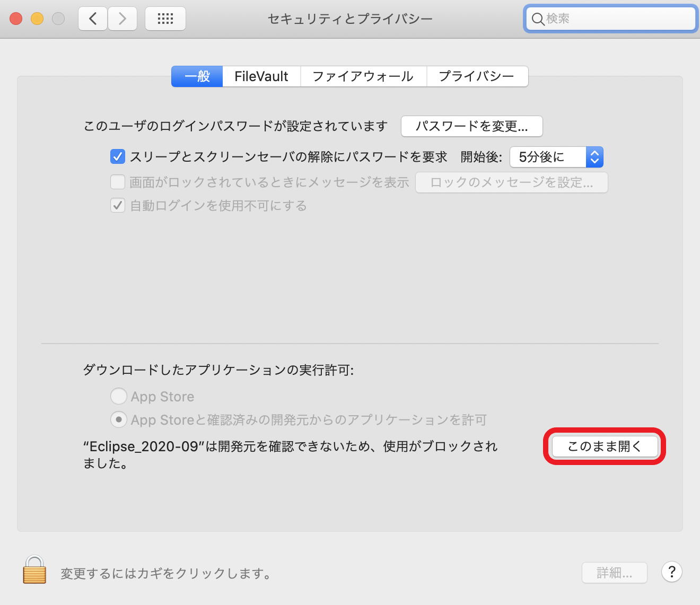Switch to the プライバシー tab
Viewport: 700px width, 605px height.
(477, 76)
